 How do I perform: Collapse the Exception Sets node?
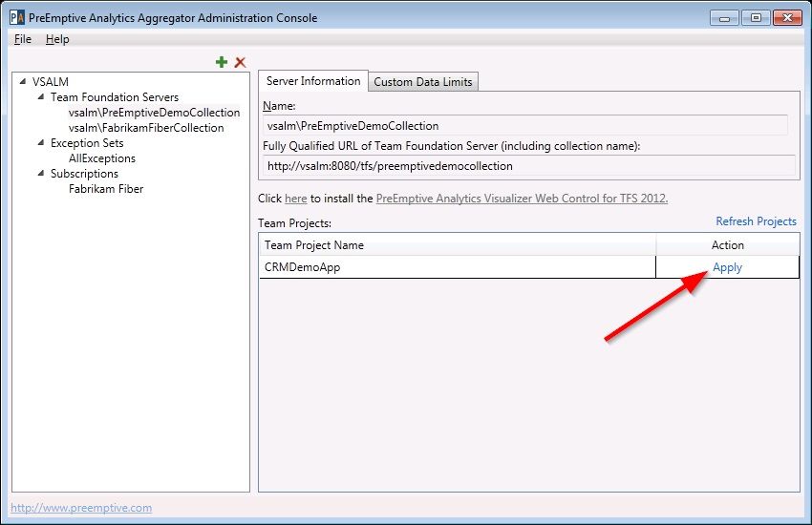[41, 142]
